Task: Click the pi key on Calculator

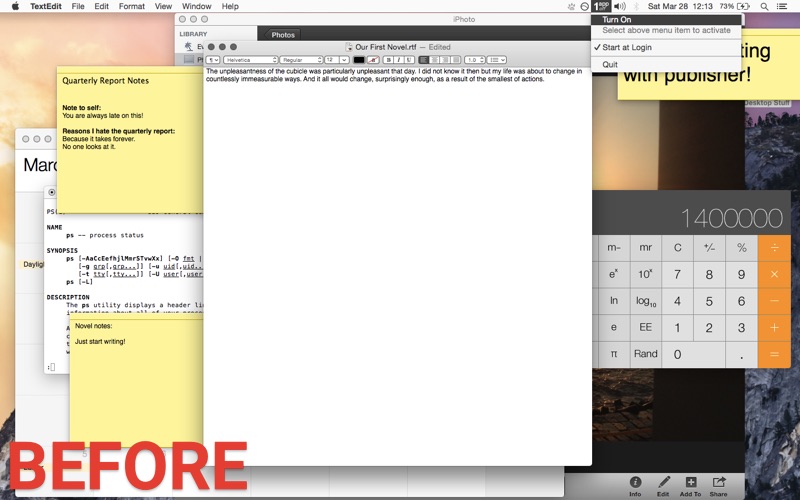Action: pos(614,354)
